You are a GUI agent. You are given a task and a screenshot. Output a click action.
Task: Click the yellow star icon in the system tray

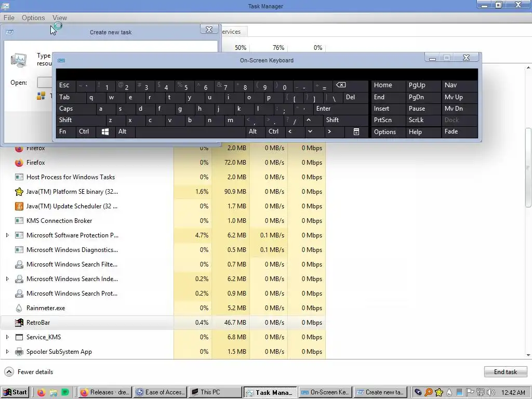click(439, 393)
